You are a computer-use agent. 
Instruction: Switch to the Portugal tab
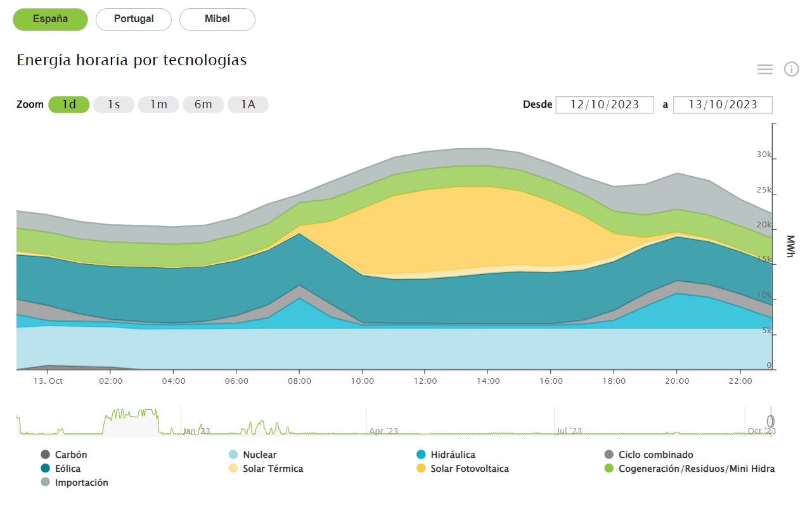tap(134, 20)
